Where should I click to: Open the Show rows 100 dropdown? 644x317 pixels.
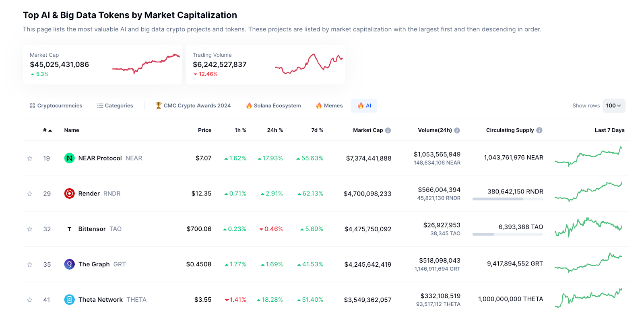click(614, 106)
